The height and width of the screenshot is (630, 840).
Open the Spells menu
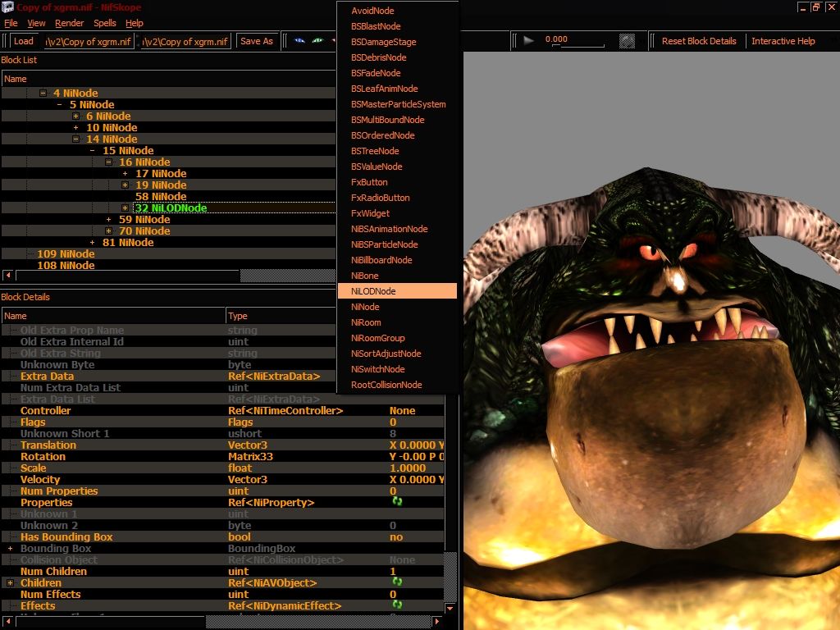104,23
